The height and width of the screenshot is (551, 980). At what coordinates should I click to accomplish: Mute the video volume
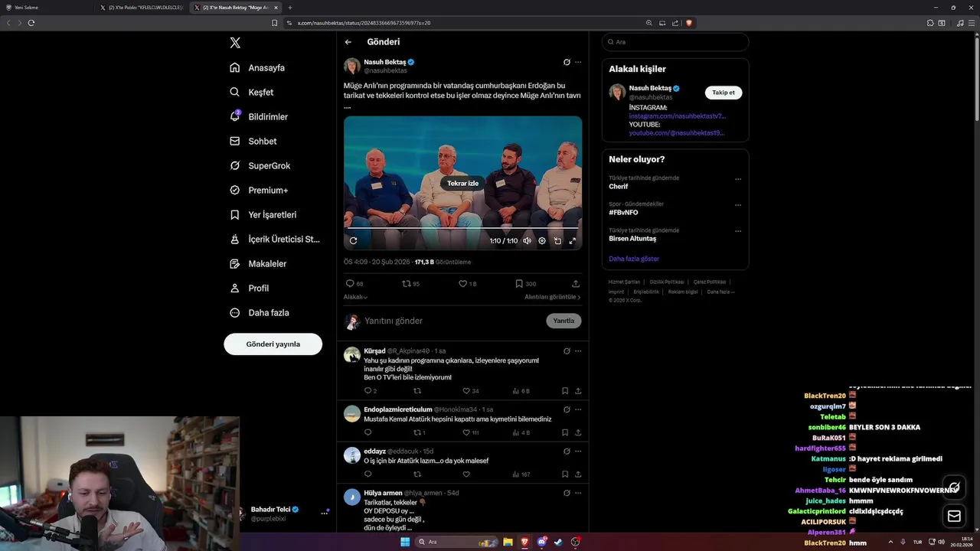coord(527,240)
